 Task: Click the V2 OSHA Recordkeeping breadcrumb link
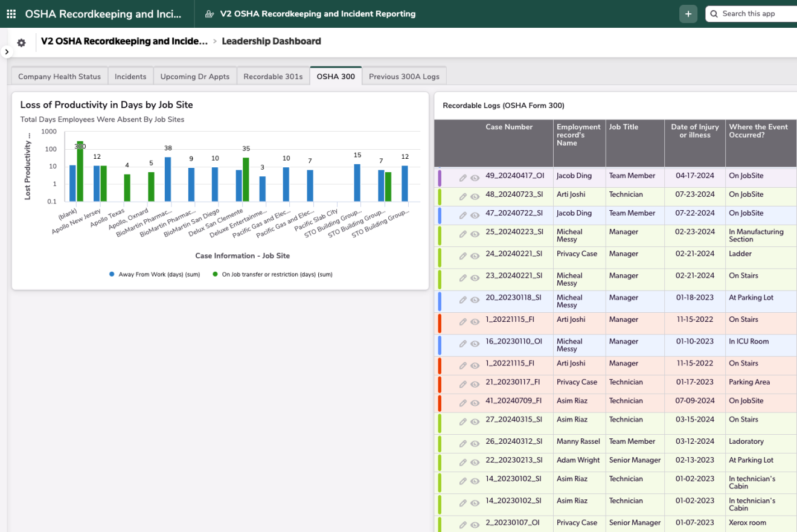124,42
